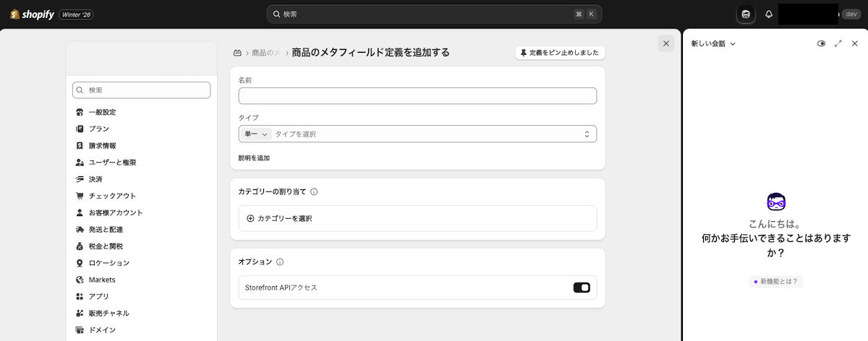Expand the Sidekick panel to full size
This screenshot has height=341, width=868.
point(838,43)
